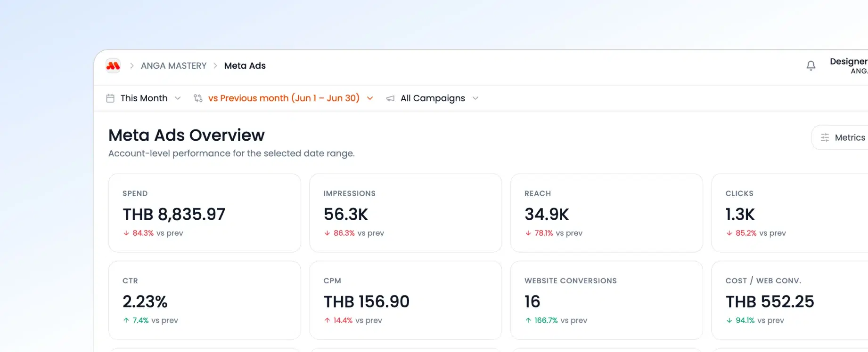Click the CPM value THB 156.90

pyautogui.click(x=367, y=302)
